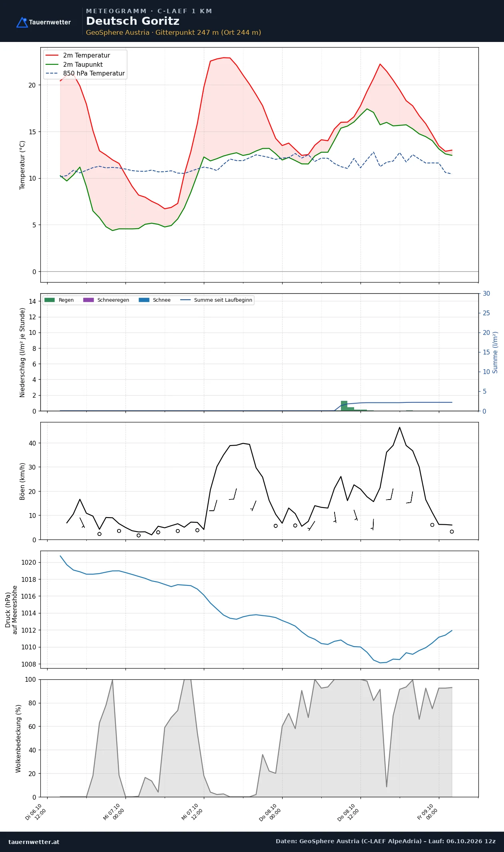
Task: Click the '2m Taupunkt' legend label
Action: pos(83,64)
